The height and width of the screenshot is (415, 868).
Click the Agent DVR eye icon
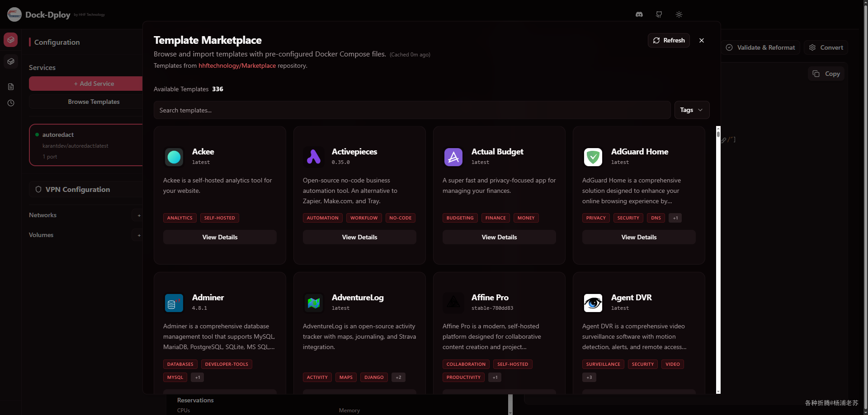[593, 303]
